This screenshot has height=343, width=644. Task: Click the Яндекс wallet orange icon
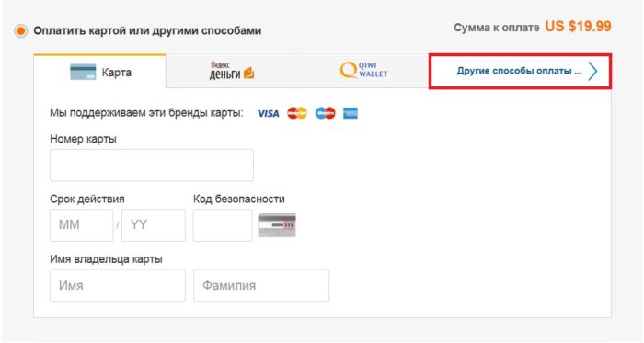249,74
